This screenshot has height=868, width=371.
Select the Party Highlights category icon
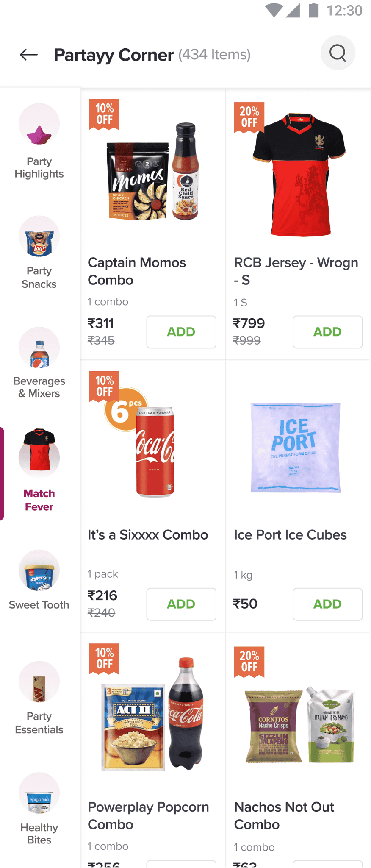pyautogui.click(x=39, y=124)
